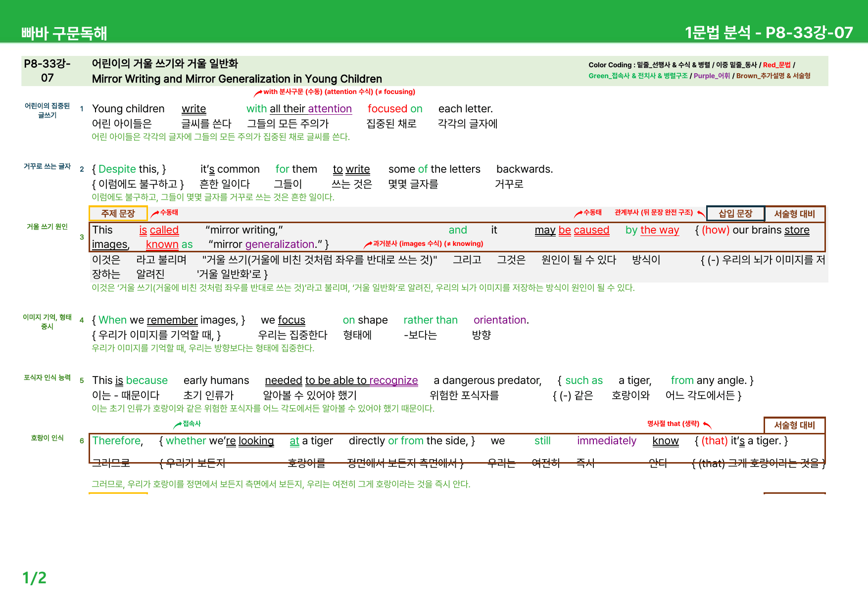Click the side label '거꾸로 쓰는 글자'
The height and width of the screenshot is (614, 868).
(x=47, y=166)
